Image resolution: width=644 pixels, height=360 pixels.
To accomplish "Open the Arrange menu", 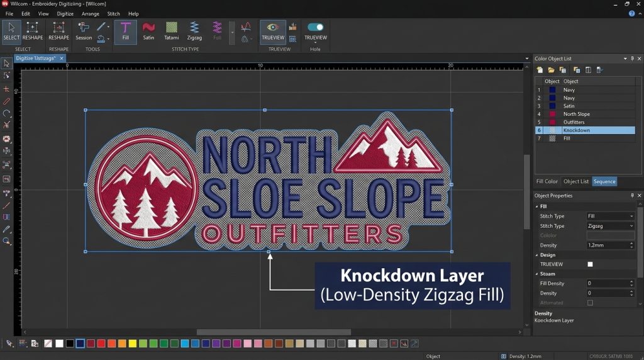I will click(x=91, y=14).
